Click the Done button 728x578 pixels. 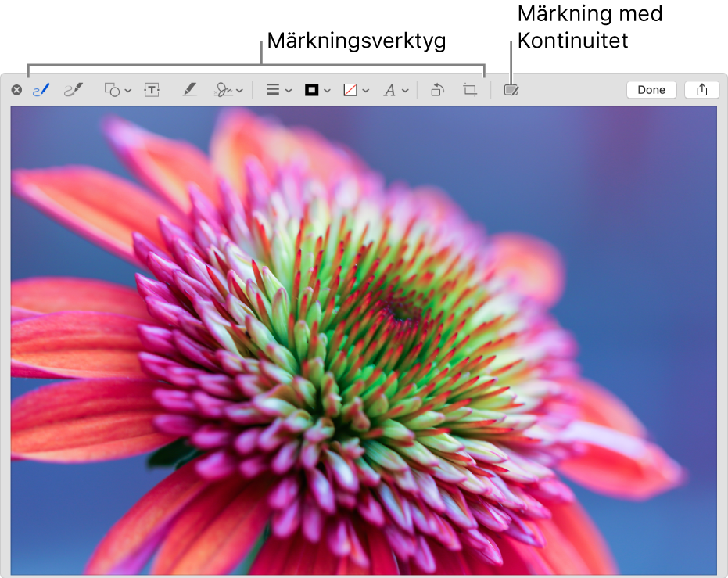651,90
